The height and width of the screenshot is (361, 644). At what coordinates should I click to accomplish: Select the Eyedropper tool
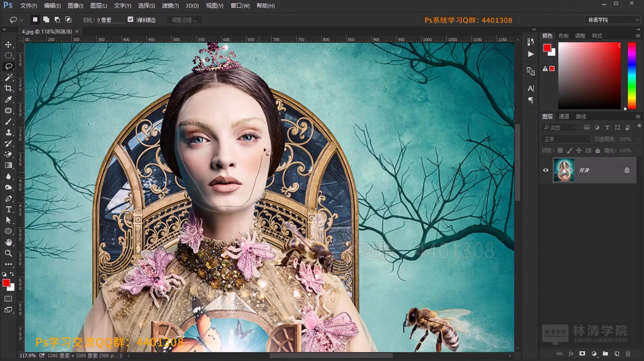(8, 100)
